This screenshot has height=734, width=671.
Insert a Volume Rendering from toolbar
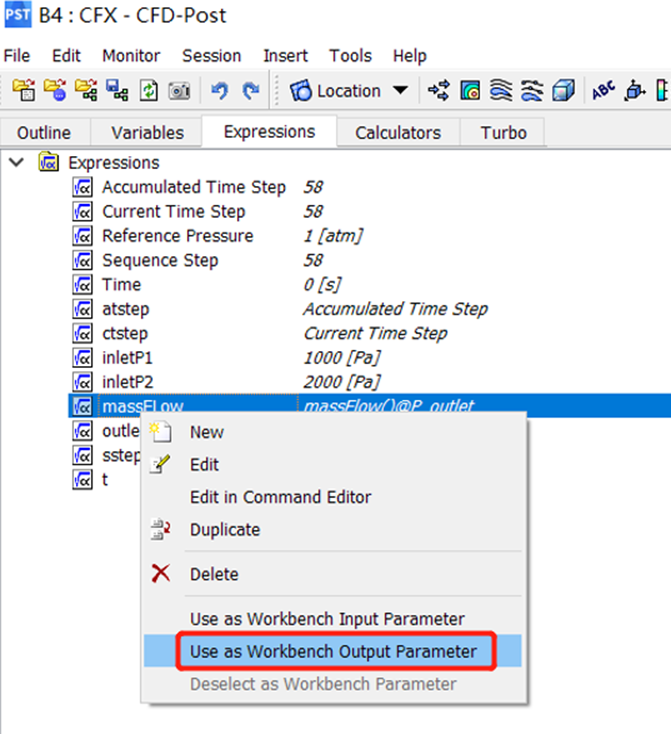coord(563,90)
